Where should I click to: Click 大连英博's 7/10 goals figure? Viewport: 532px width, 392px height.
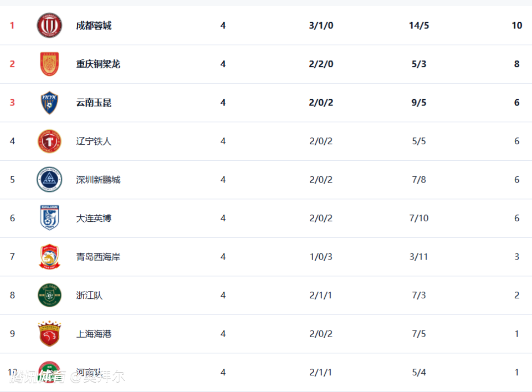coord(419,218)
